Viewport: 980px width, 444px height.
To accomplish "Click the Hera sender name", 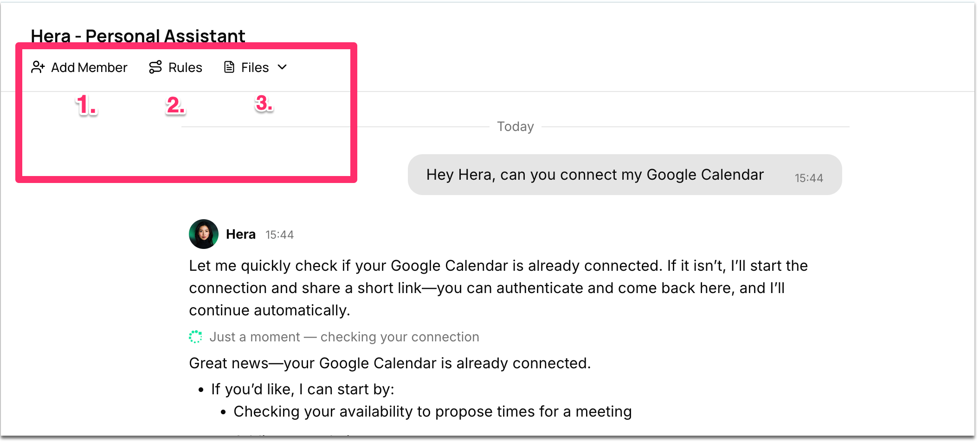I will pos(241,234).
